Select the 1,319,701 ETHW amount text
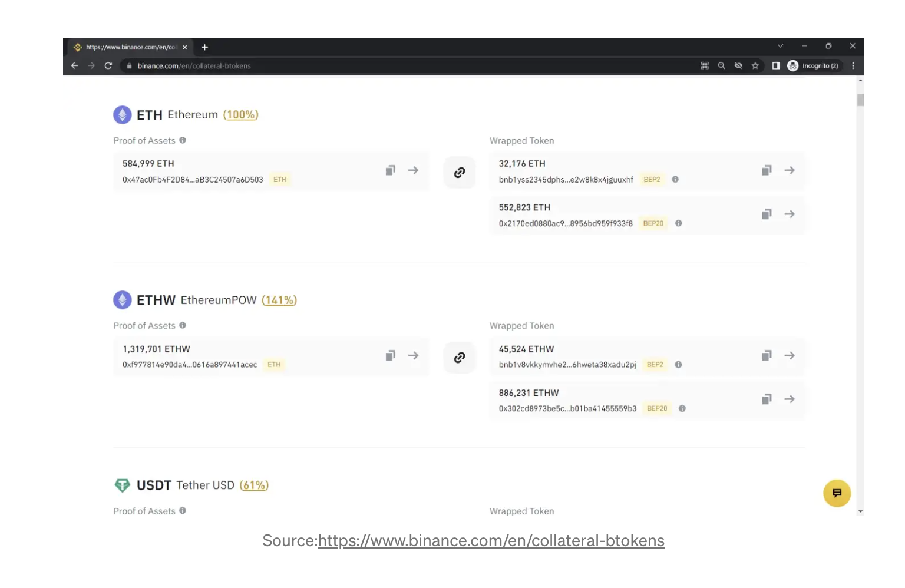Screen dimensions: 905x588 pyautogui.click(x=156, y=349)
